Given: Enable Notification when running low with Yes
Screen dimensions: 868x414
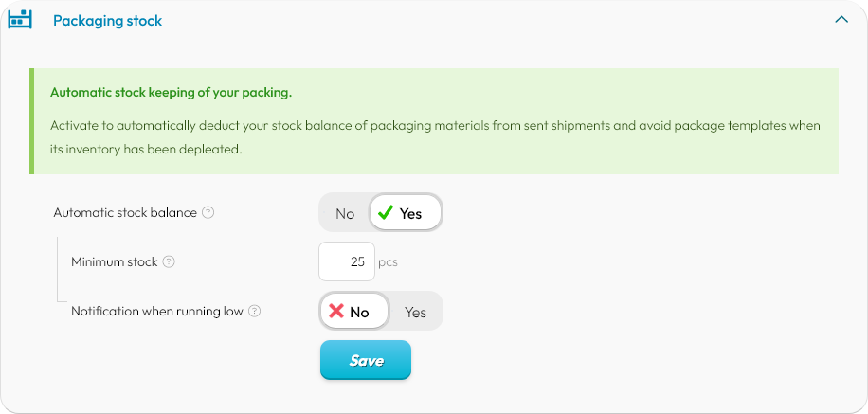Looking at the screenshot, I should point(415,312).
